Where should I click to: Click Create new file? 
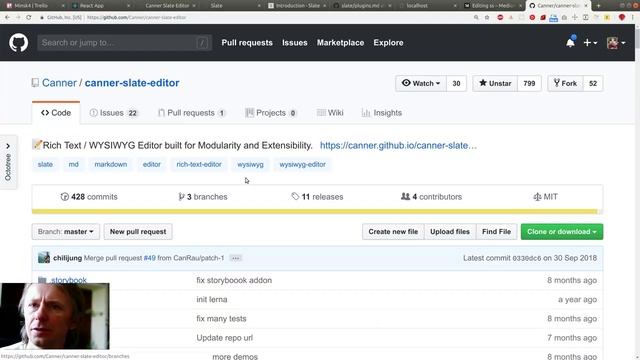coord(393,231)
